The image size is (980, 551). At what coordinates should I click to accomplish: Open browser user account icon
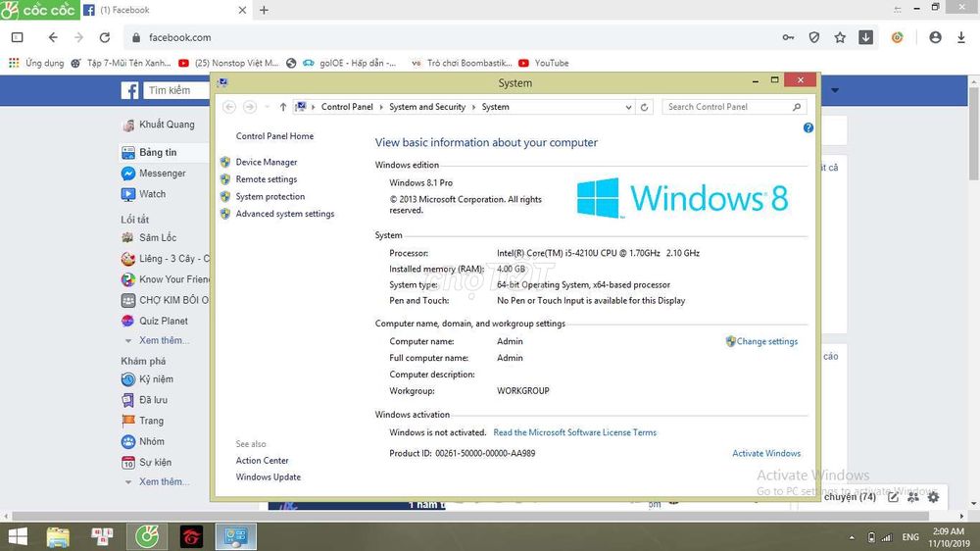(935, 37)
